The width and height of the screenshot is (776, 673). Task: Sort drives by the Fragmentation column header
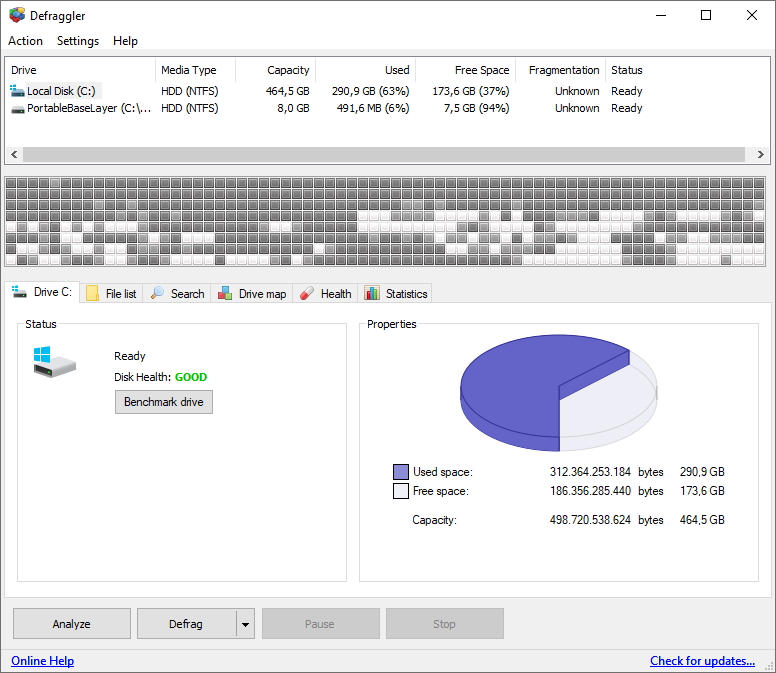[x=564, y=70]
